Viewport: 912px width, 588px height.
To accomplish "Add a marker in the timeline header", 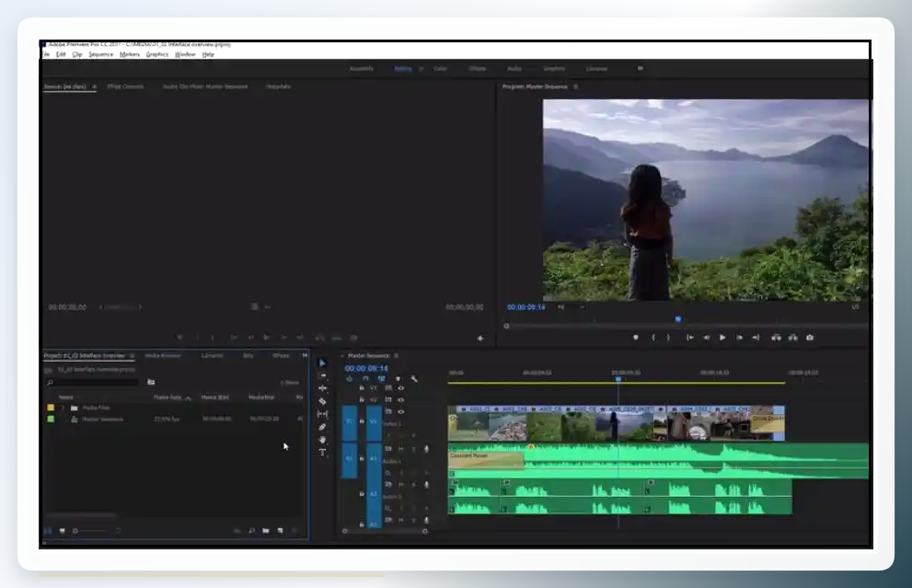I will (x=398, y=378).
